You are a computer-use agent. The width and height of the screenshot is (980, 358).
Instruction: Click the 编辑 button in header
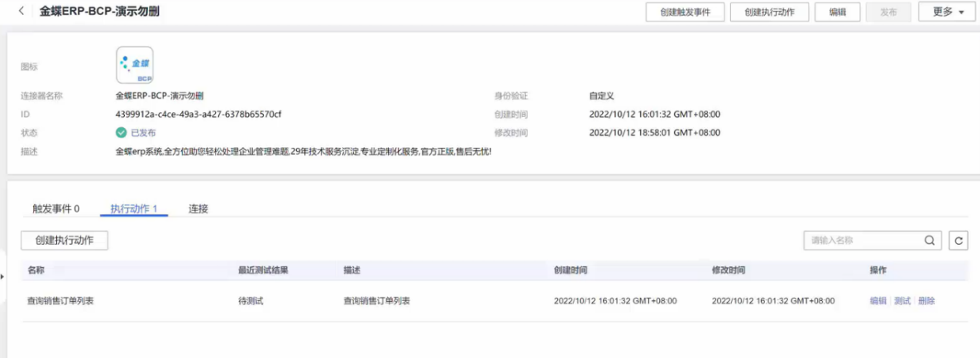point(838,12)
